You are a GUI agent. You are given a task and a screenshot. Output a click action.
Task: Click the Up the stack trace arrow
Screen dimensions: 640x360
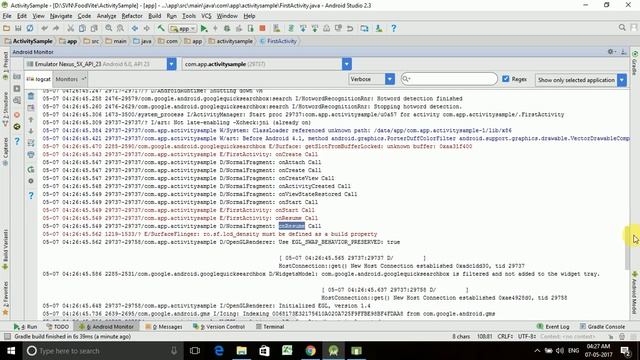(x=31, y=120)
